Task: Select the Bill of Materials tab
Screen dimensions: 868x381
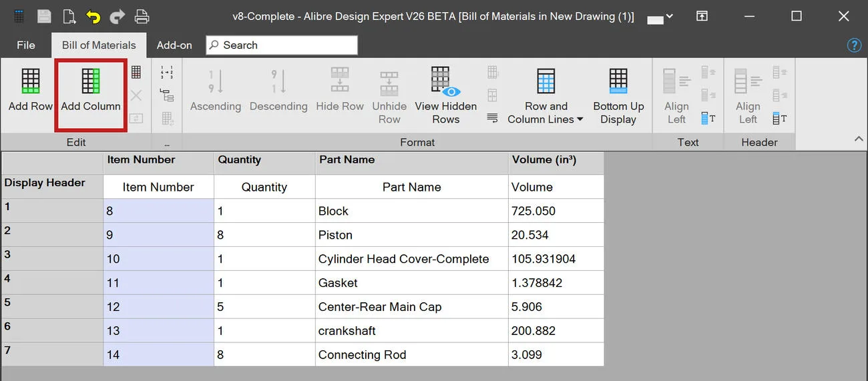Action: [99, 45]
